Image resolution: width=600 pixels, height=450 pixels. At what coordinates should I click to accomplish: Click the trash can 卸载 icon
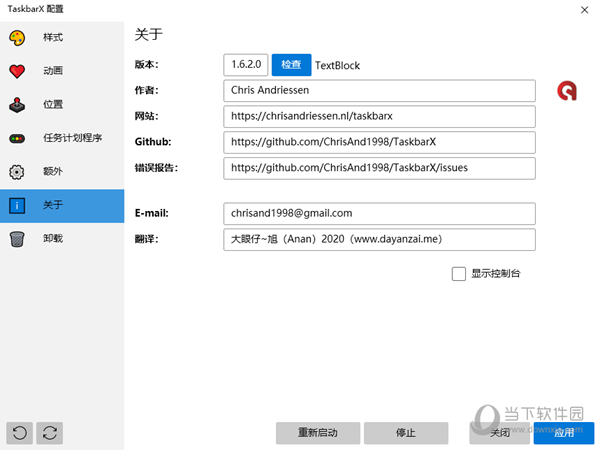17,239
